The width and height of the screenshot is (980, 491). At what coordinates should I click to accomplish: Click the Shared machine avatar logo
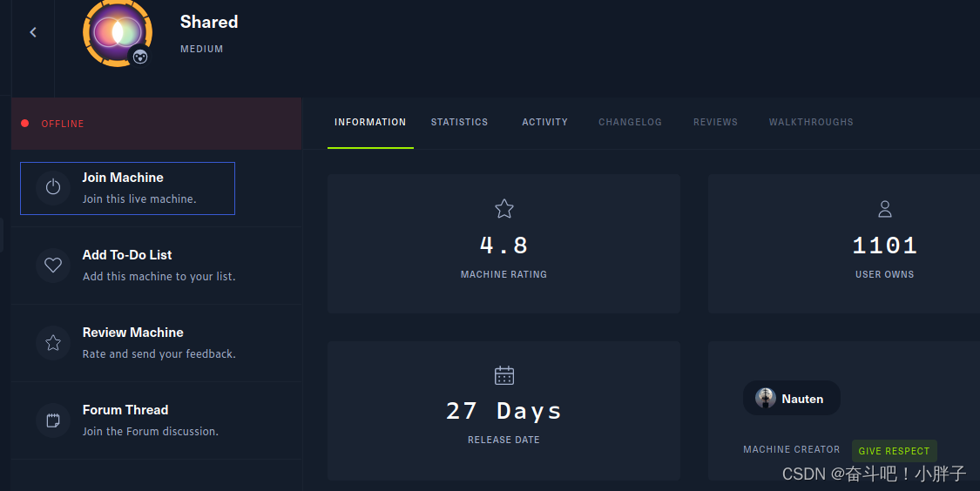(118, 32)
